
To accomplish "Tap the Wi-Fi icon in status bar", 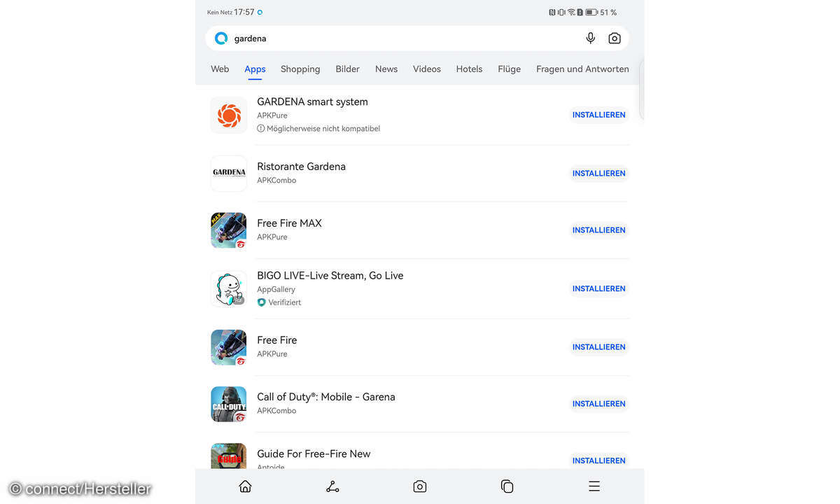I will [571, 13].
